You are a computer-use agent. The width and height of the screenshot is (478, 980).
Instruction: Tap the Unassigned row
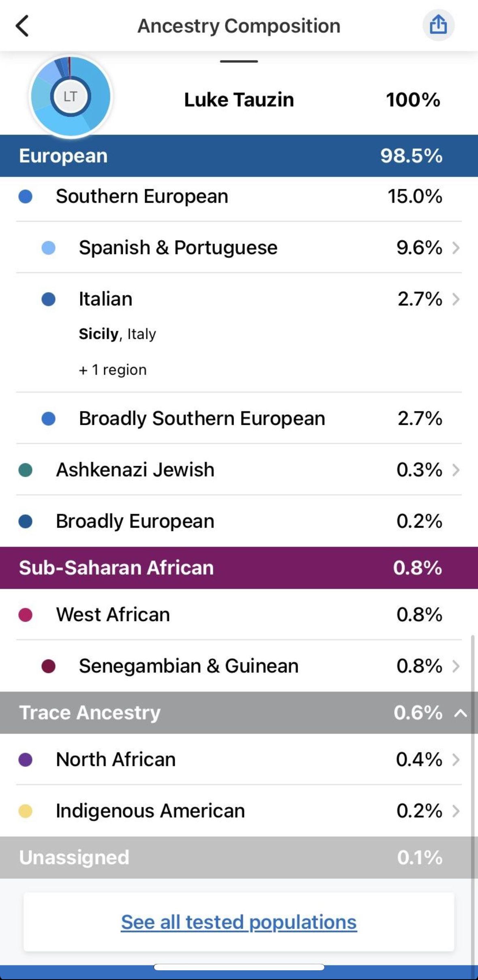[239, 857]
